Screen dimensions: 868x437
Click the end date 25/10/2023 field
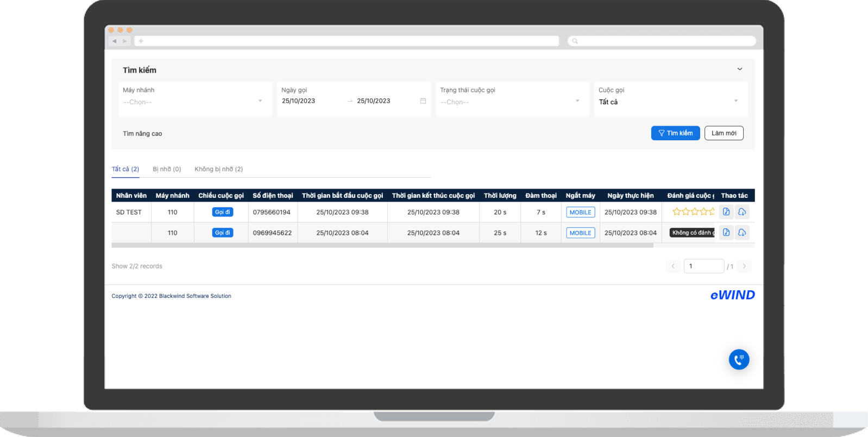point(374,101)
